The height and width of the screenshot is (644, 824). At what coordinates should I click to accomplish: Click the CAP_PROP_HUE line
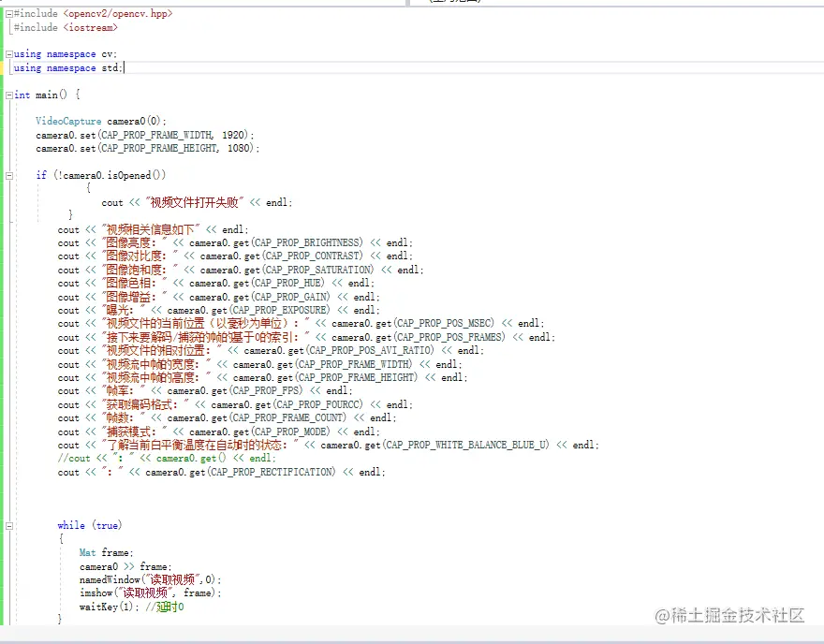pos(216,283)
